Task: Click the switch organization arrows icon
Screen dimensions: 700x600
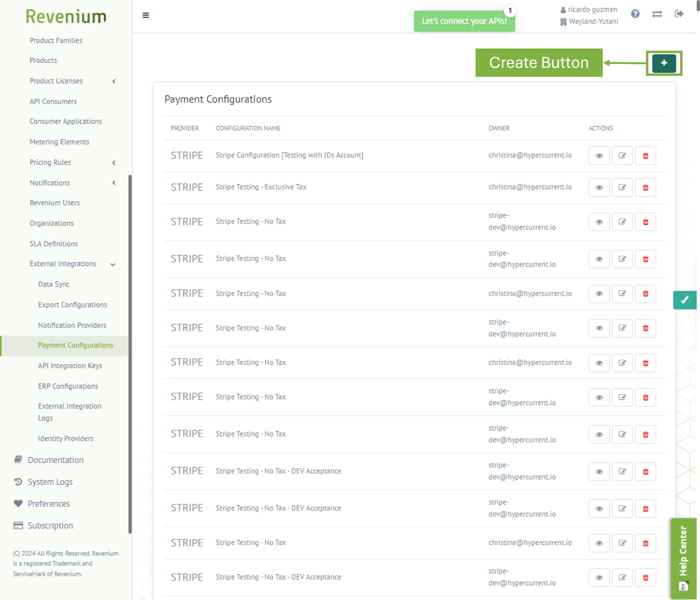Action: [x=657, y=14]
